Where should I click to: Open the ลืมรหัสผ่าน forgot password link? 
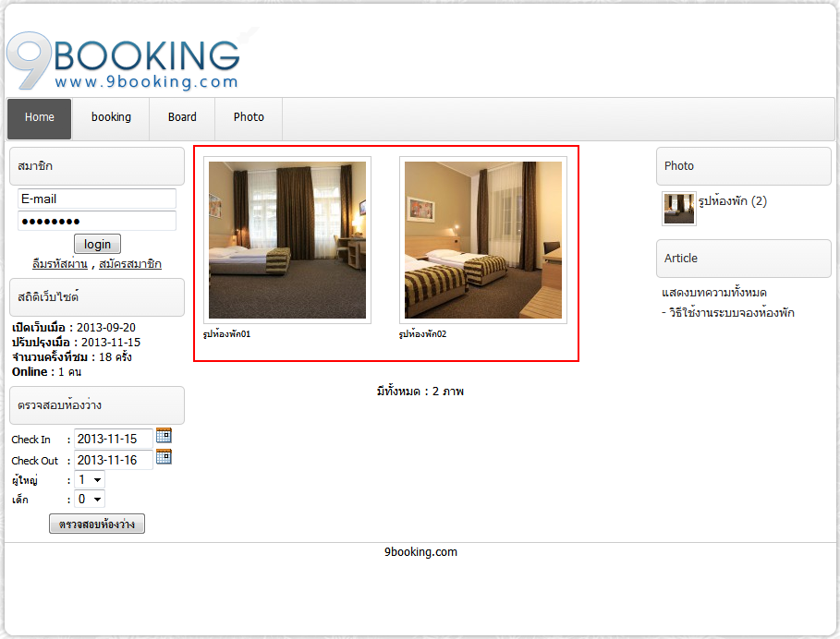pyautogui.click(x=60, y=264)
